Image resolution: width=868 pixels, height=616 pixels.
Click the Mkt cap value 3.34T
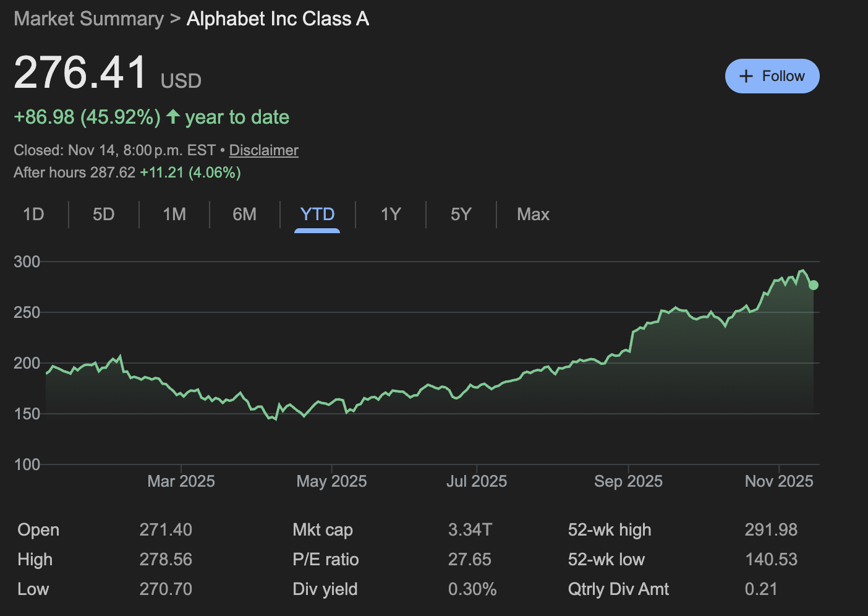pos(470,530)
